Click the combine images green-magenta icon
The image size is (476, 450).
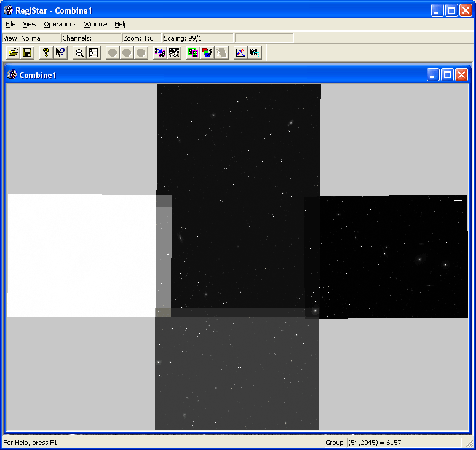point(193,53)
